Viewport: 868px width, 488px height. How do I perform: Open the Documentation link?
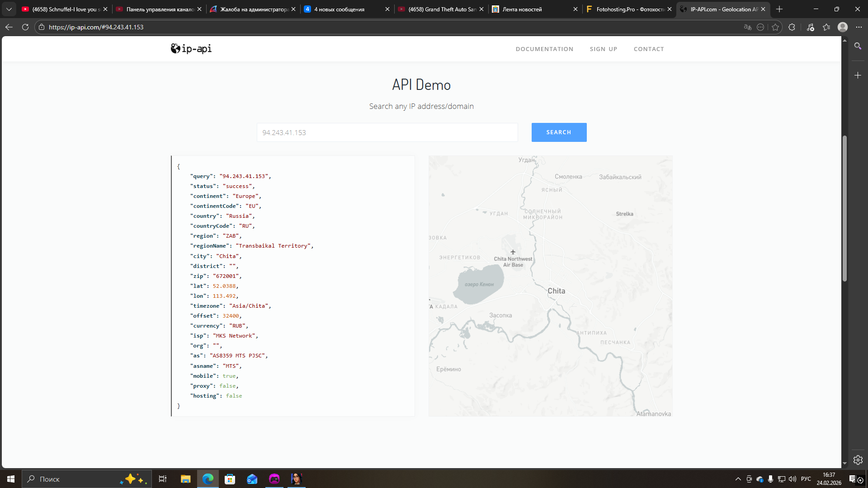[544, 49]
